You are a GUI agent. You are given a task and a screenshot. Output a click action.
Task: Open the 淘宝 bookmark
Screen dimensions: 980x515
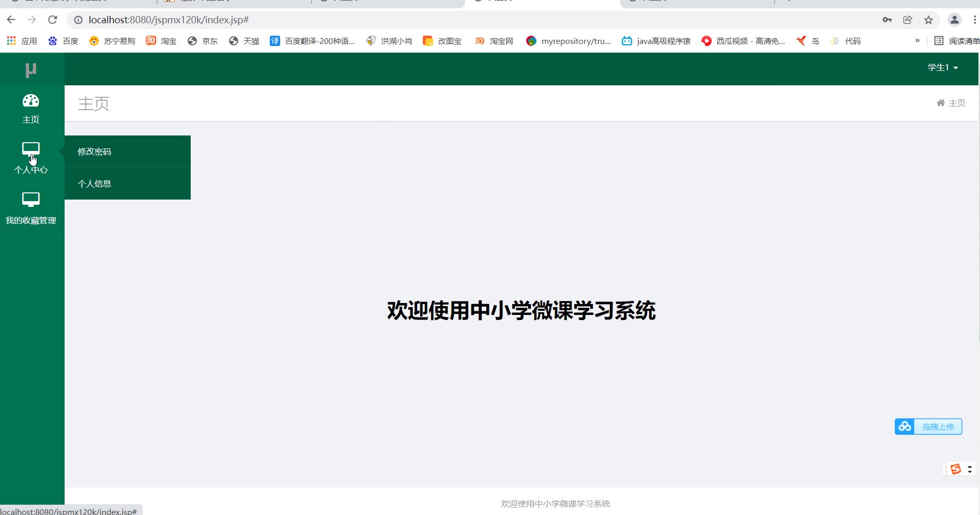point(161,41)
